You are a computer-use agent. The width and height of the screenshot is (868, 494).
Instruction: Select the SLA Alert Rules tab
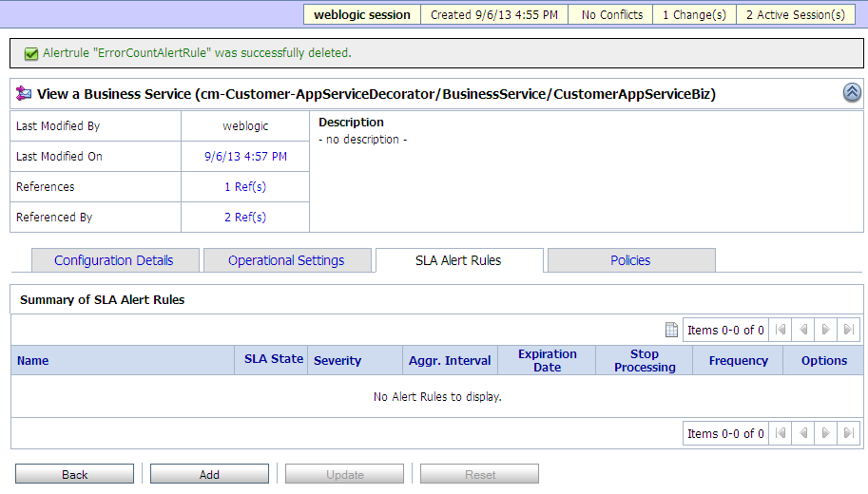(459, 260)
